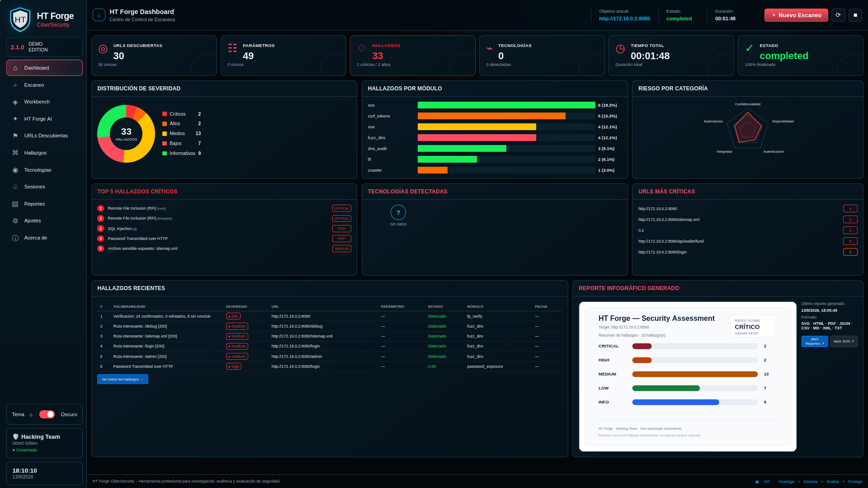
Task: Click critical URL http://172.19.0.2:8080/sitemap.xml
Action: point(669,220)
